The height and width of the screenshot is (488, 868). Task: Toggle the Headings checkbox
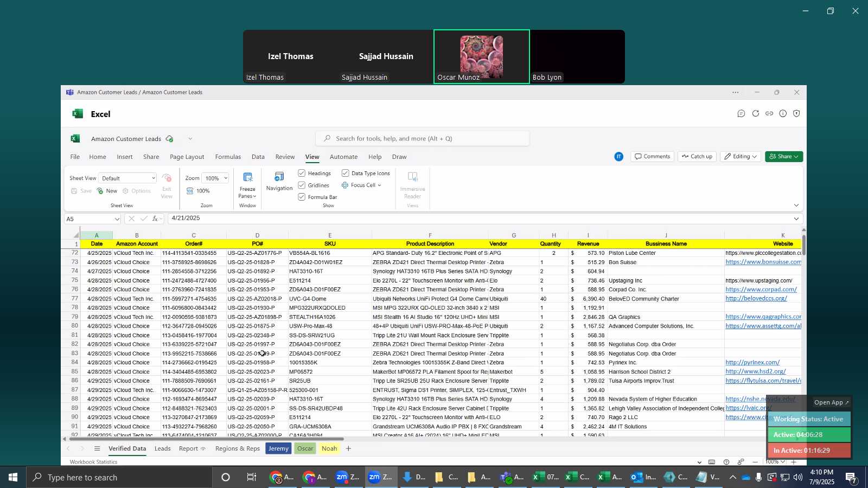302,173
